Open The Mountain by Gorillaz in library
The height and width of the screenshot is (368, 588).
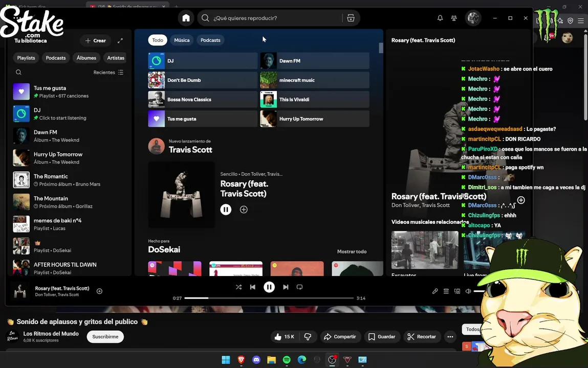pyautogui.click(x=70, y=202)
